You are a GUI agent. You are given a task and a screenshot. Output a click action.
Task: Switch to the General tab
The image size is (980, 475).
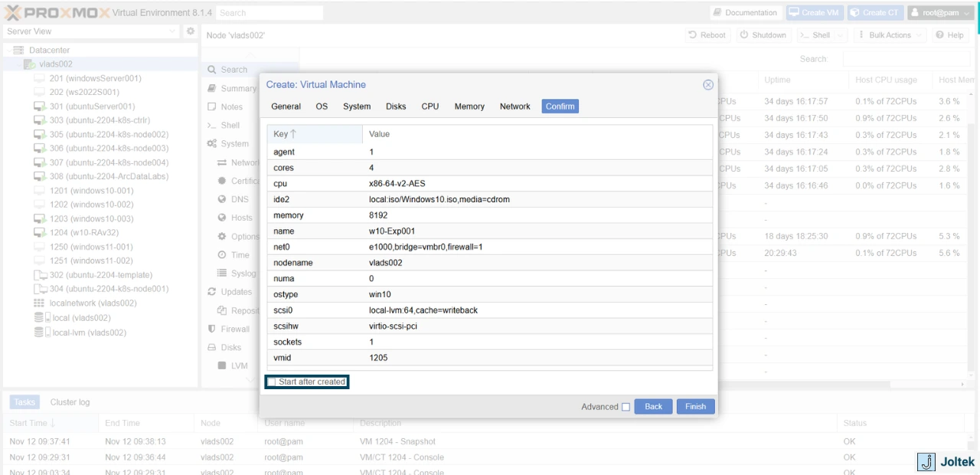coord(286,106)
